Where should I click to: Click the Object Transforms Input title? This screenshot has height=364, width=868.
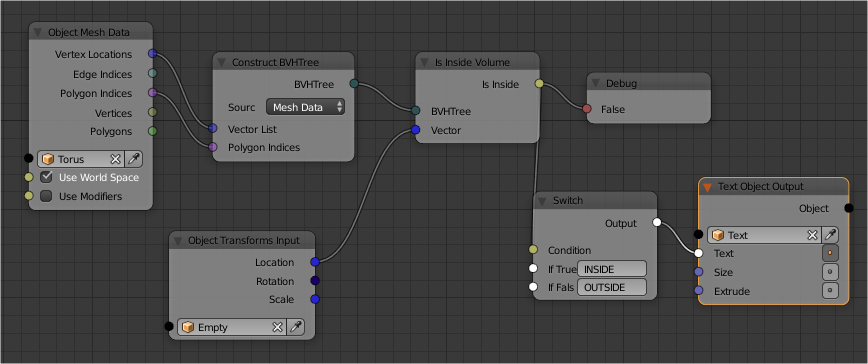pos(244,241)
